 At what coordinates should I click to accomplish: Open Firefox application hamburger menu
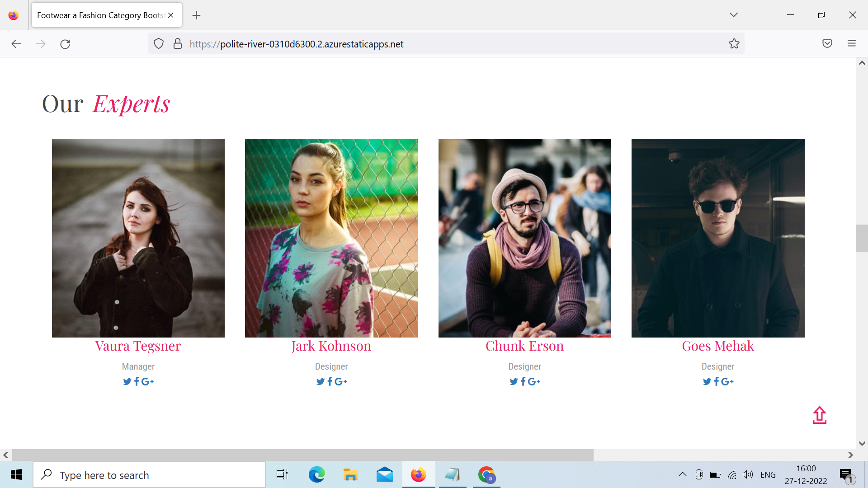[852, 44]
